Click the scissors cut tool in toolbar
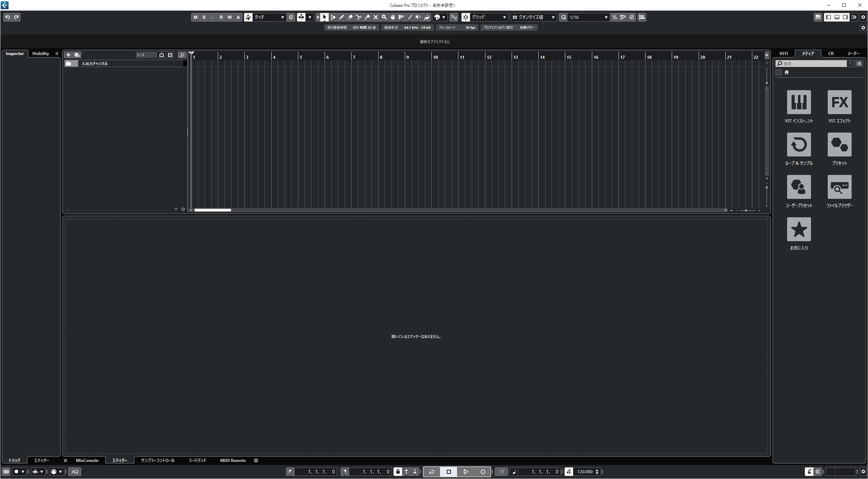 [x=359, y=17]
